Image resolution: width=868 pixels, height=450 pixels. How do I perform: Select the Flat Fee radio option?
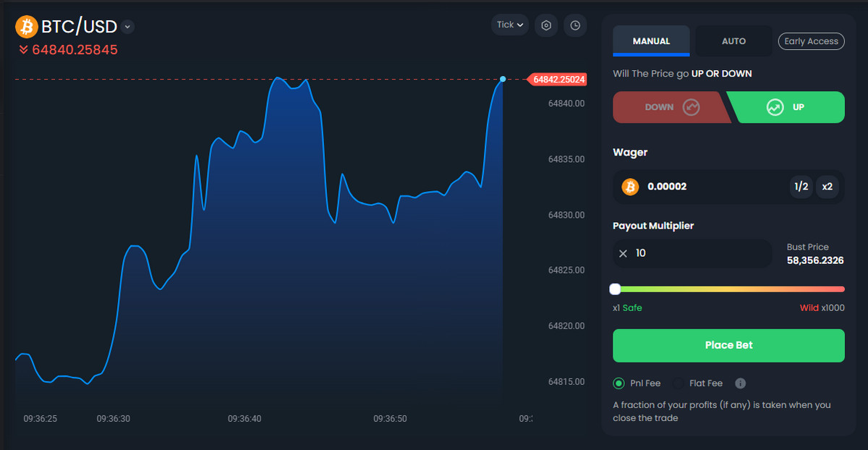[678, 383]
